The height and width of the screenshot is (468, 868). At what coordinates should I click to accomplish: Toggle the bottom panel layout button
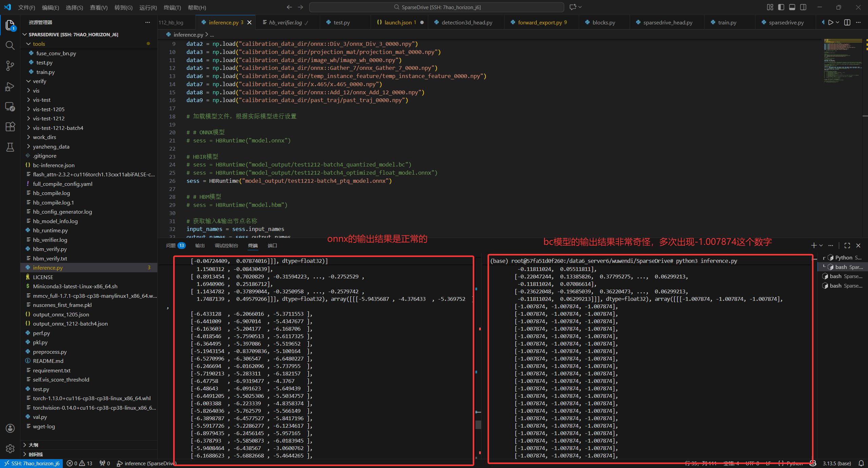point(792,7)
